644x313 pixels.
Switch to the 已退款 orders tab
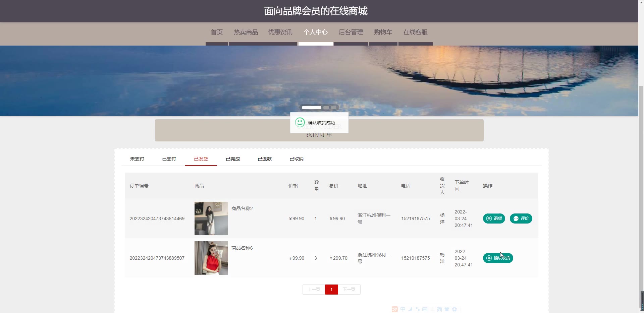(265, 159)
